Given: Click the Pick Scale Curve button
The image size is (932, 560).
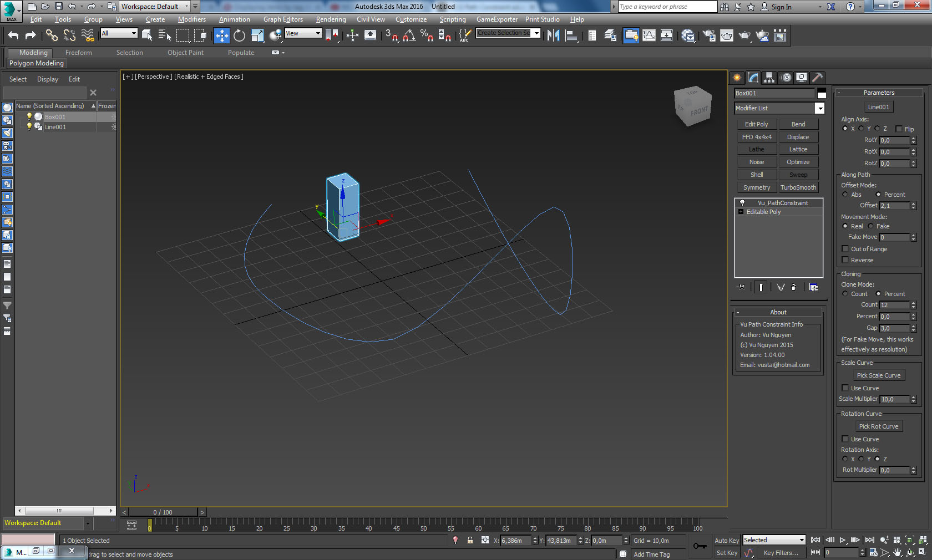Looking at the screenshot, I should tap(879, 375).
